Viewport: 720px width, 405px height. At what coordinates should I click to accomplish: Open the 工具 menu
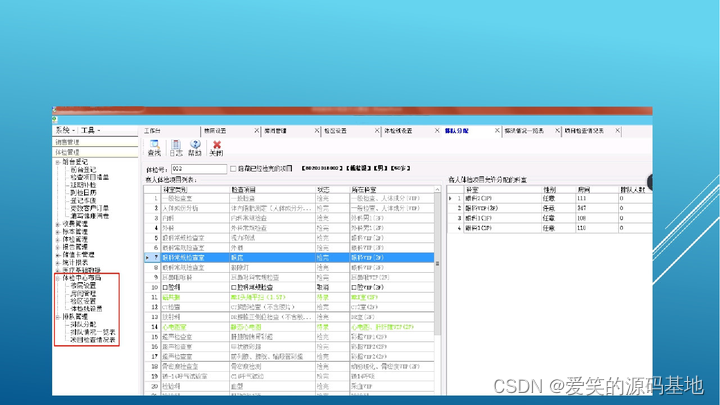pos(90,130)
